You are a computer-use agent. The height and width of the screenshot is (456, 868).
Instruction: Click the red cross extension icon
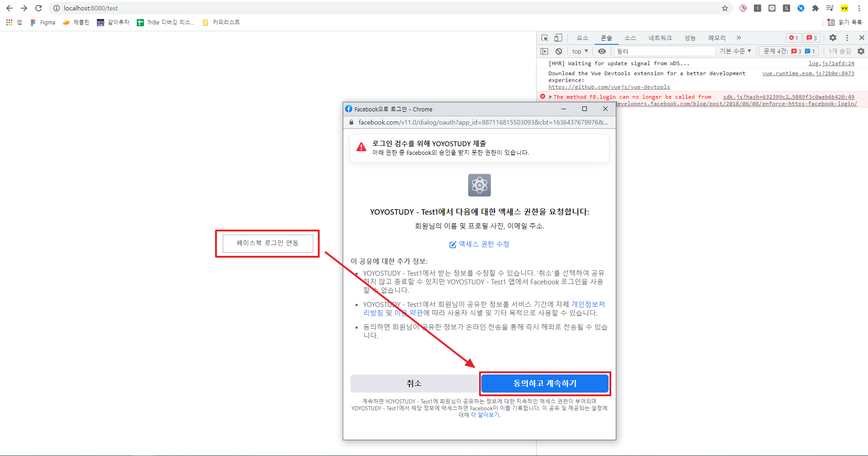point(743,8)
